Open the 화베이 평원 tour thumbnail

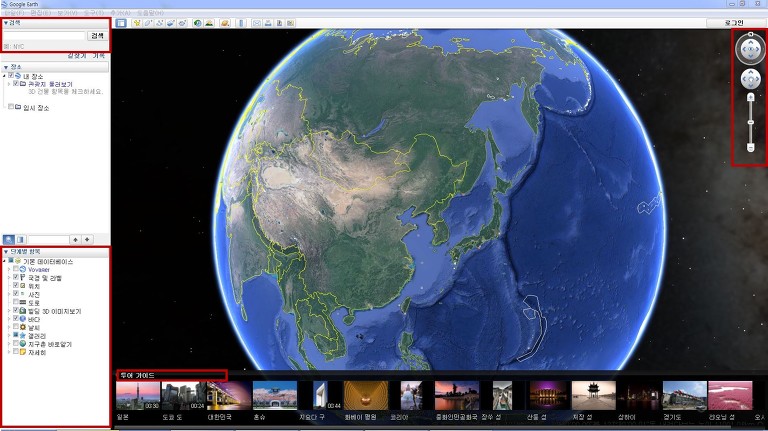[x=365, y=396]
